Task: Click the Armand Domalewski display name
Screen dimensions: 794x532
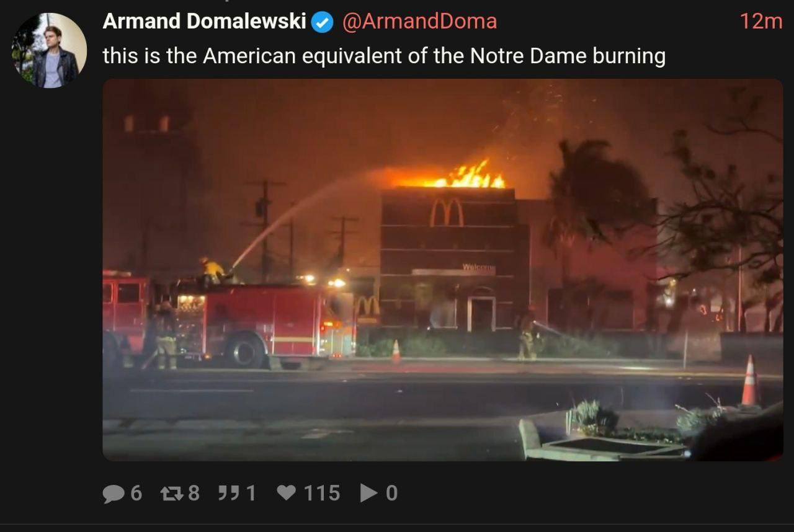Action: coord(204,21)
